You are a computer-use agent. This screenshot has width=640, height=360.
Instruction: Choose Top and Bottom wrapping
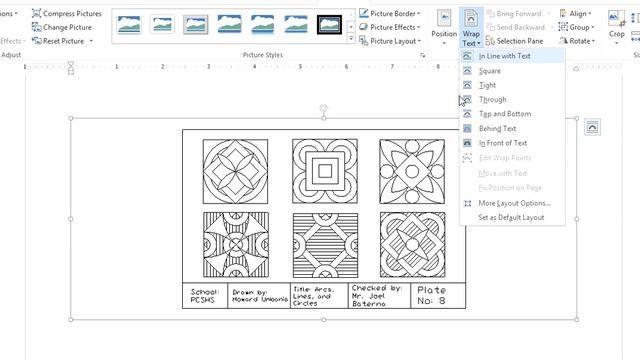(512, 114)
